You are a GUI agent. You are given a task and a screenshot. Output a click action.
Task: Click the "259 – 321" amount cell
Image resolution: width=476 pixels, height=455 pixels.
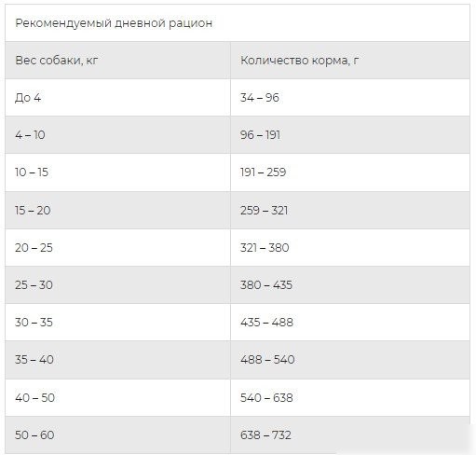tap(264, 211)
